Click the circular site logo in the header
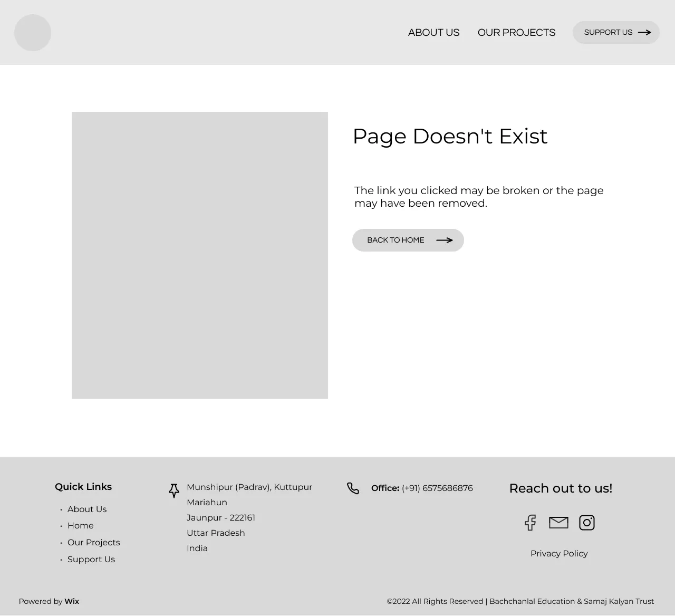 coord(33,32)
